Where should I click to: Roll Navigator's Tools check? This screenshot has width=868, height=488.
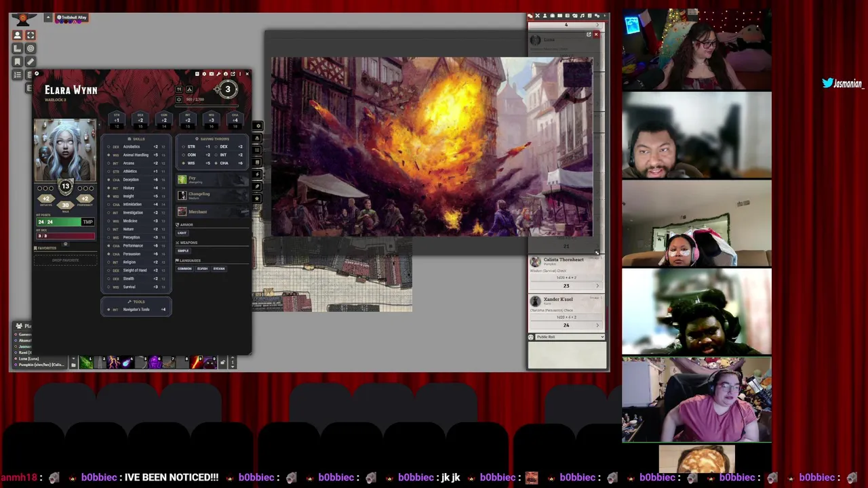[136, 310]
